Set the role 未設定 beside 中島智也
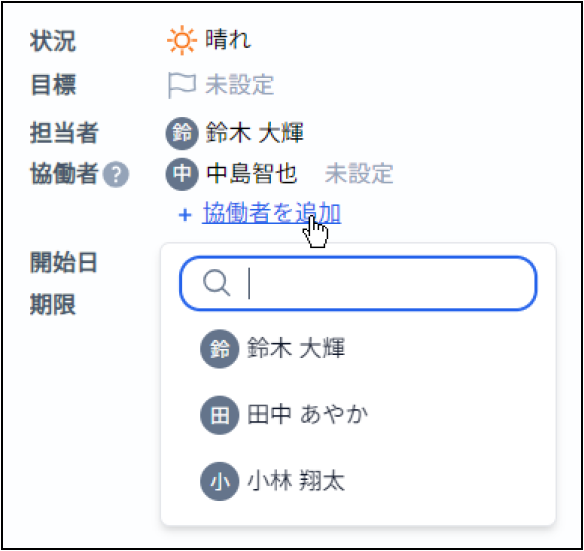The width and height of the screenshot is (584, 551). [359, 174]
